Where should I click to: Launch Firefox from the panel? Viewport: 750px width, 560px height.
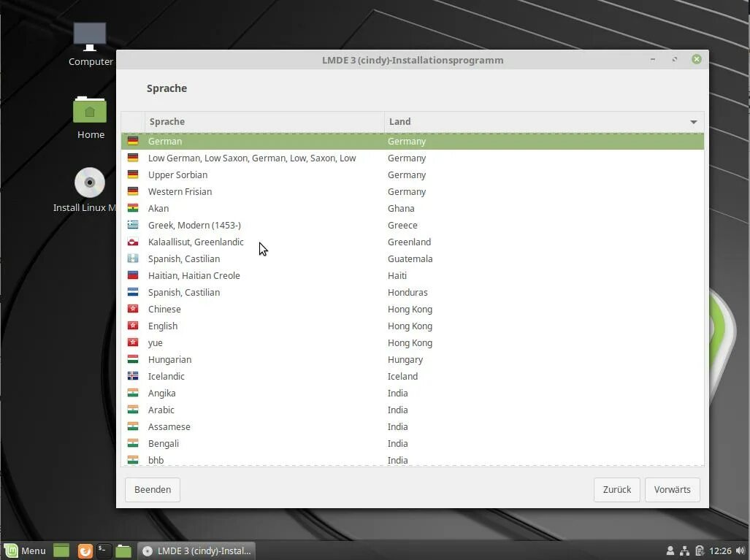coord(85,551)
